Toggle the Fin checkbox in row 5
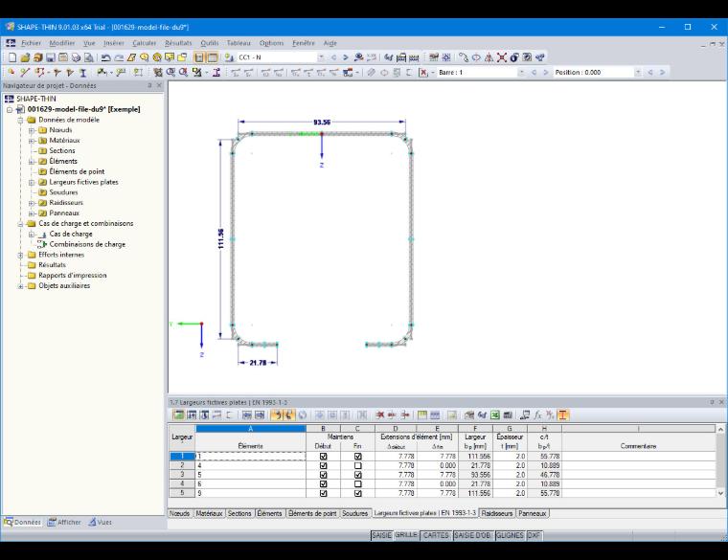Viewport: 728px width, 560px height. (357, 493)
